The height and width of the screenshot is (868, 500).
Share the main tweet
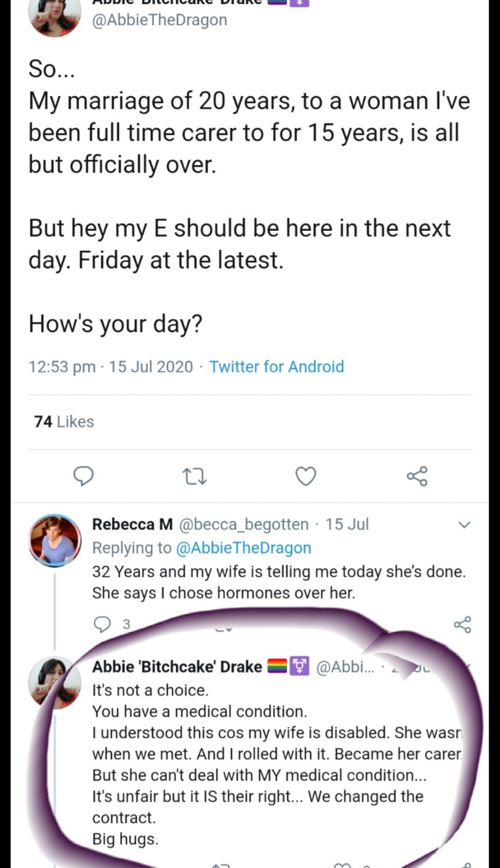pyautogui.click(x=417, y=476)
